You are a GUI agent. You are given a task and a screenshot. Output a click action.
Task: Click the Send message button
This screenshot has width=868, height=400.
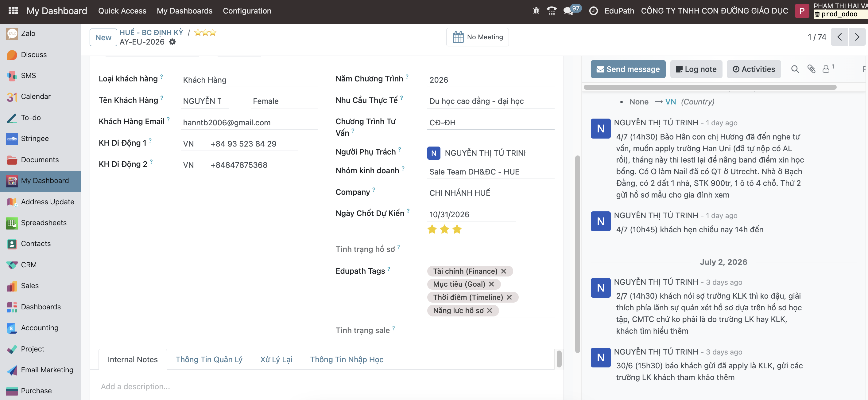(628, 69)
